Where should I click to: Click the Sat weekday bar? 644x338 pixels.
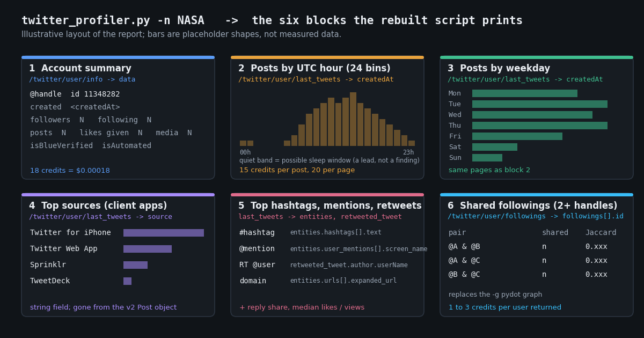tap(495, 147)
